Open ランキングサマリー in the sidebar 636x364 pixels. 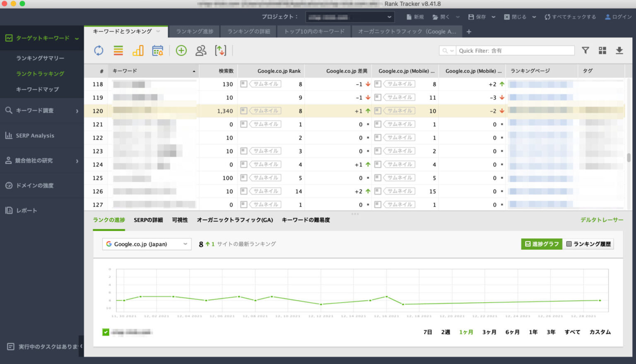(x=40, y=58)
